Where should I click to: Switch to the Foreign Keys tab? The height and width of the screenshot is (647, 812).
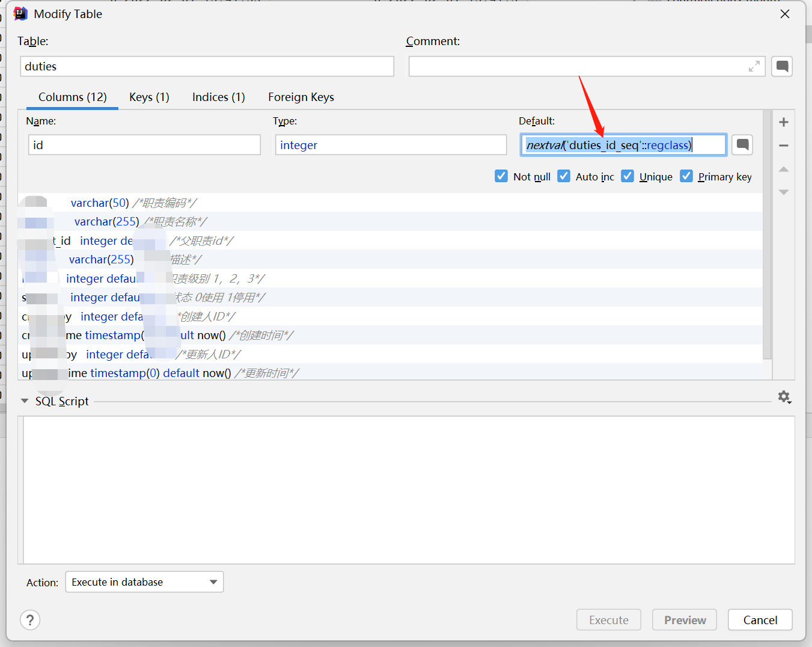click(x=301, y=97)
